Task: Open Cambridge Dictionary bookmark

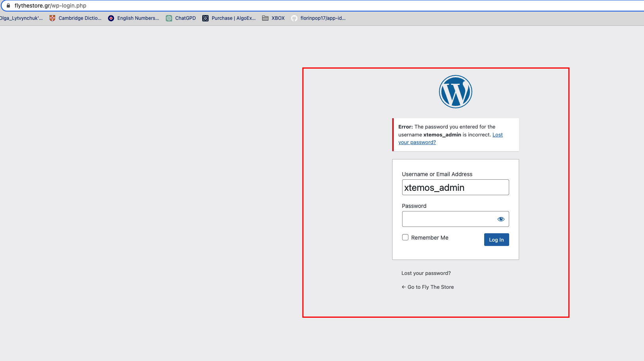Action: pos(75,18)
